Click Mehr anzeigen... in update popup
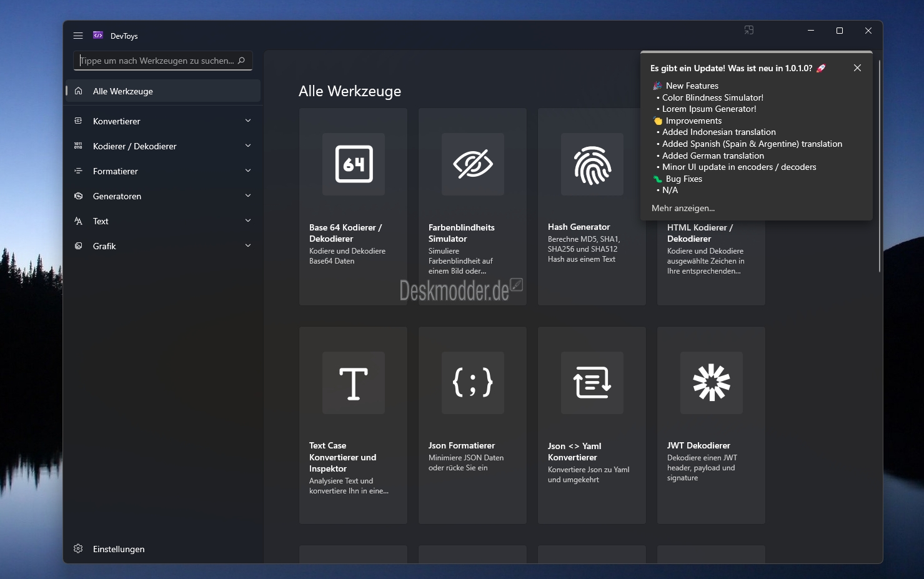This screenshot has height=579, width=924. click(683, 208)
